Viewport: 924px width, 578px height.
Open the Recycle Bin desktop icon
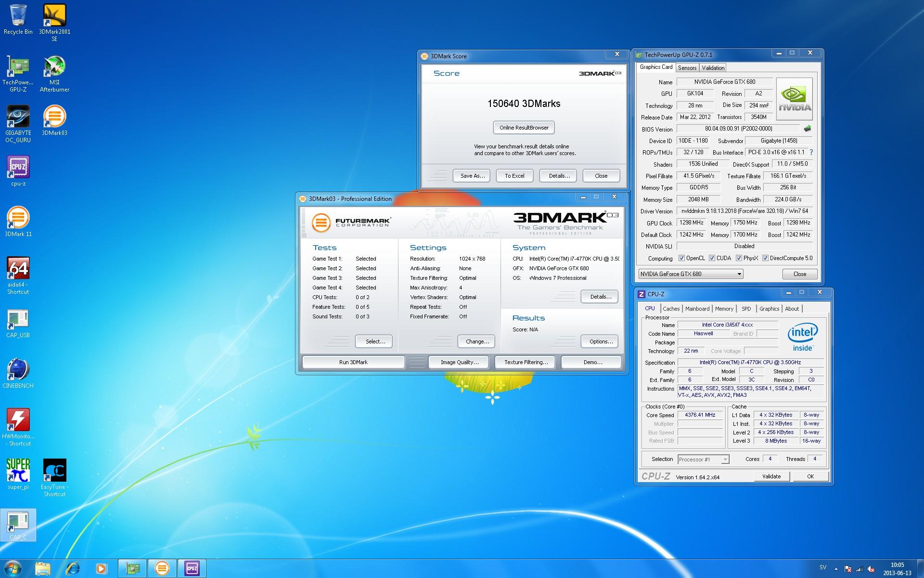pos(18,19)
